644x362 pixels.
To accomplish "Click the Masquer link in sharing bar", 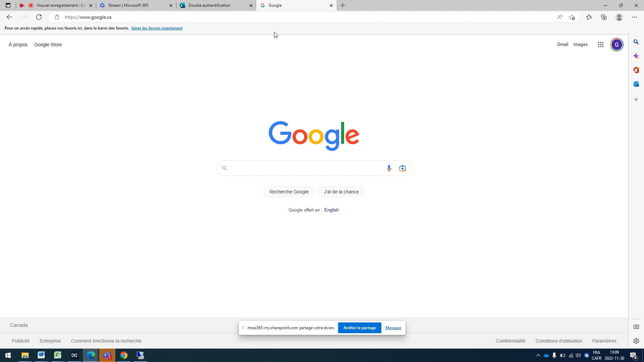I will coord(393,328).
